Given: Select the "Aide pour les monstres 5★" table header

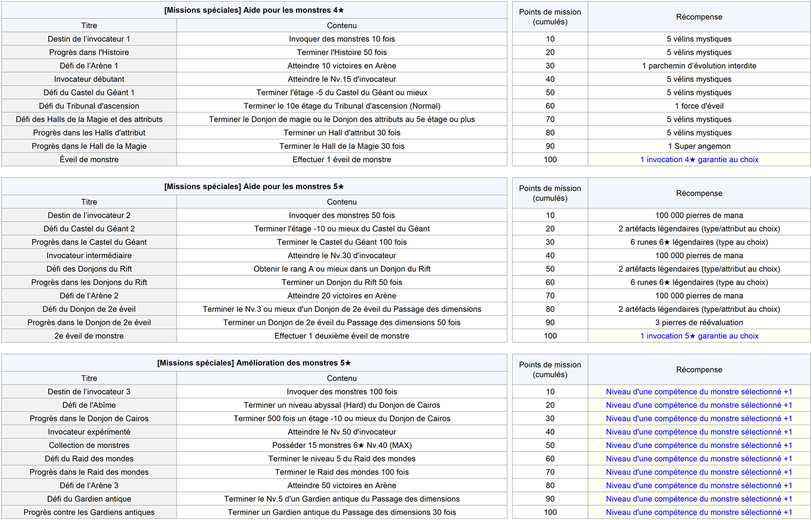Looking at the screenshot, I should pos(254,187).
